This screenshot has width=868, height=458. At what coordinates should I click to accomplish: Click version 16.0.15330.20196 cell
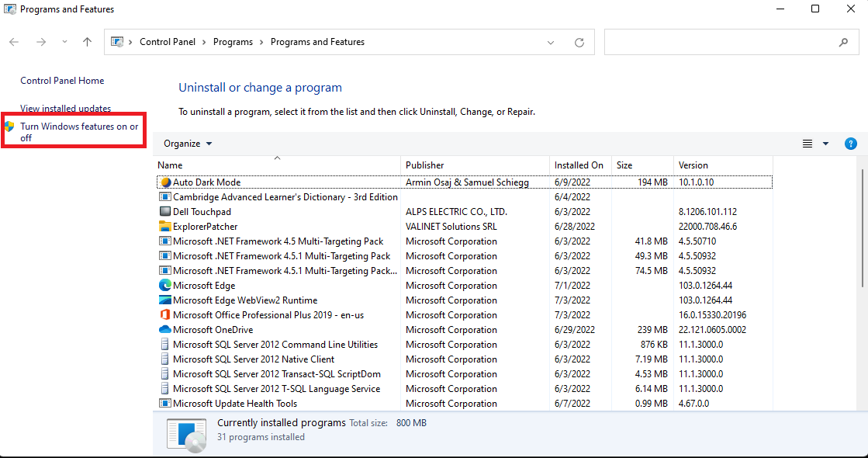coord(712,315)
